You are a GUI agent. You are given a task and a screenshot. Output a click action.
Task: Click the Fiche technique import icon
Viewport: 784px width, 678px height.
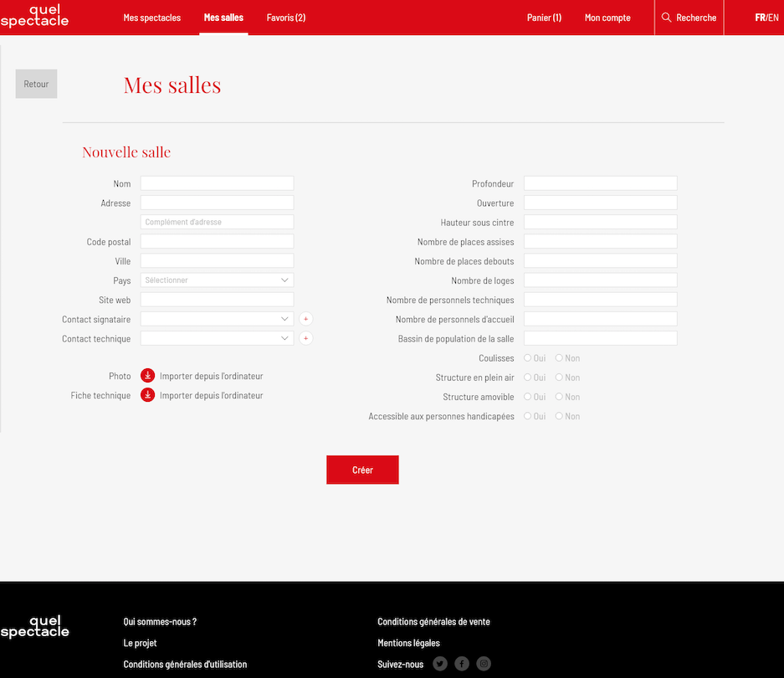(147, 395)
